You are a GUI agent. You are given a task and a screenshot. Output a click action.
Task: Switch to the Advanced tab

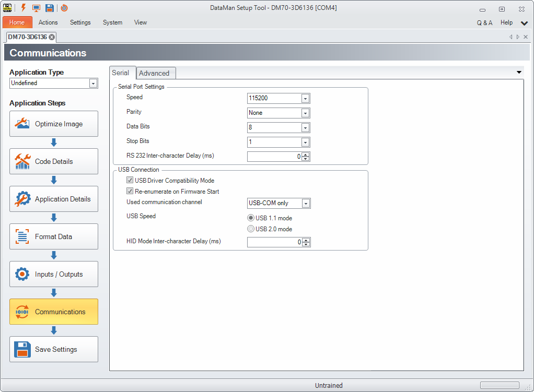click(154, 73)
